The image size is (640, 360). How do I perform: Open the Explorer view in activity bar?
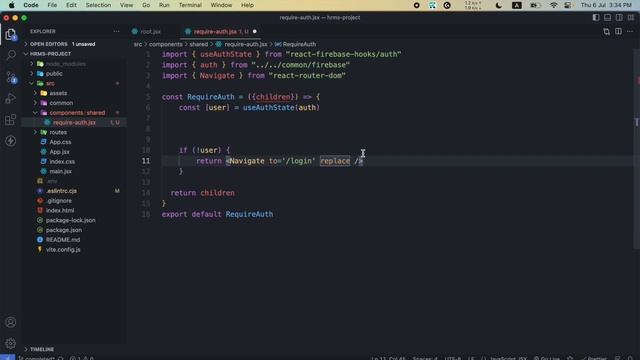click(11, 35)
